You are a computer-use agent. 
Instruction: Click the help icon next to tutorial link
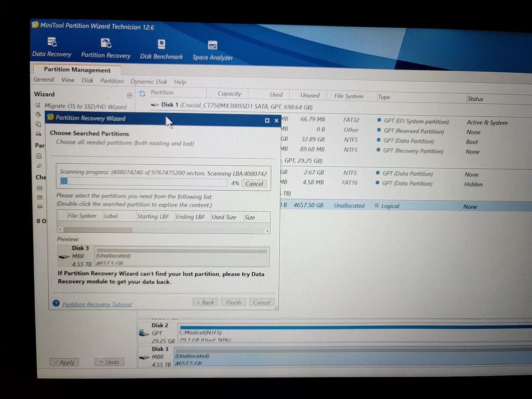(x=56, y=303)
